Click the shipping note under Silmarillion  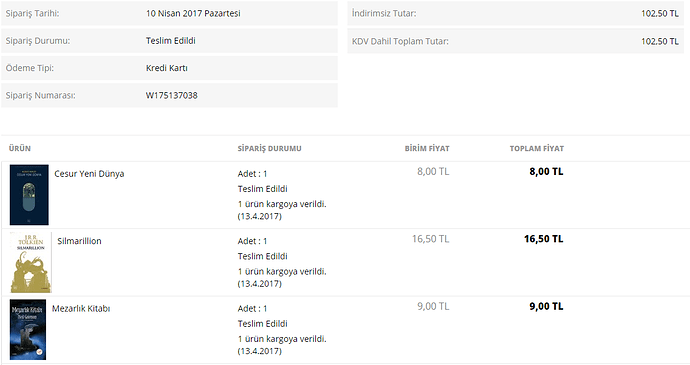pyautogui.click(x=282, y=277)
